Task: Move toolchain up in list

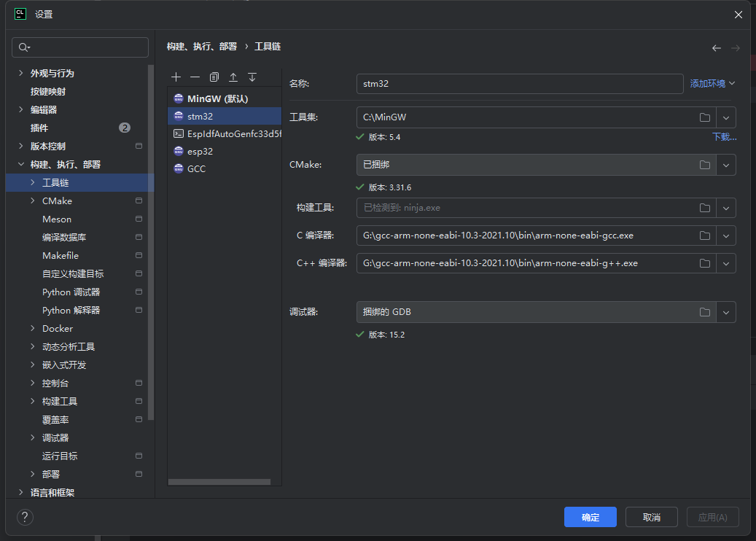Action: click(x=233, y=77)
